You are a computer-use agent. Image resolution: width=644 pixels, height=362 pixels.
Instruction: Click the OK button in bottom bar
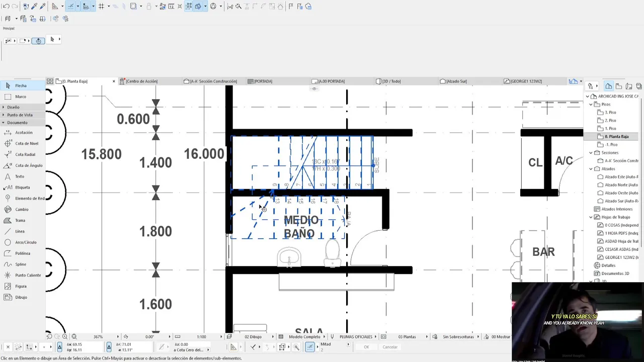point(366,347)
